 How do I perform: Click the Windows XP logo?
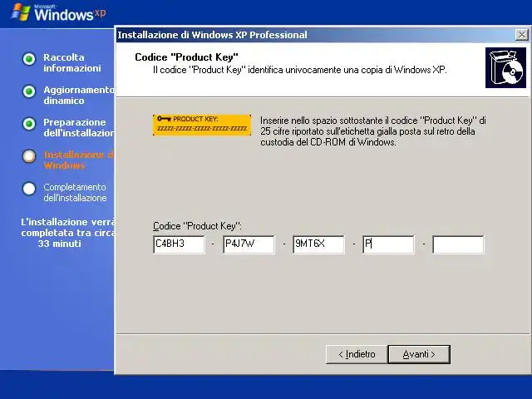[x=58, y=13]
